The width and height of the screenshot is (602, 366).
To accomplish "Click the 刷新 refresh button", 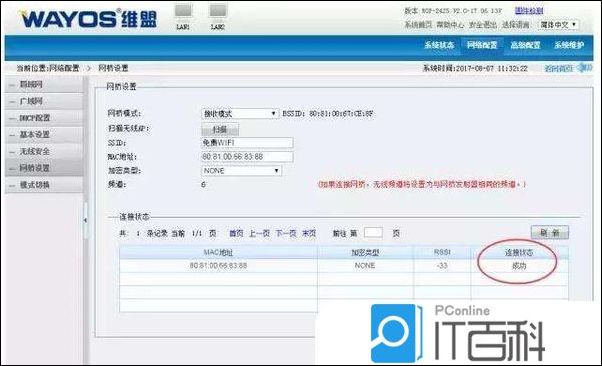I will (x=549, y=233).
